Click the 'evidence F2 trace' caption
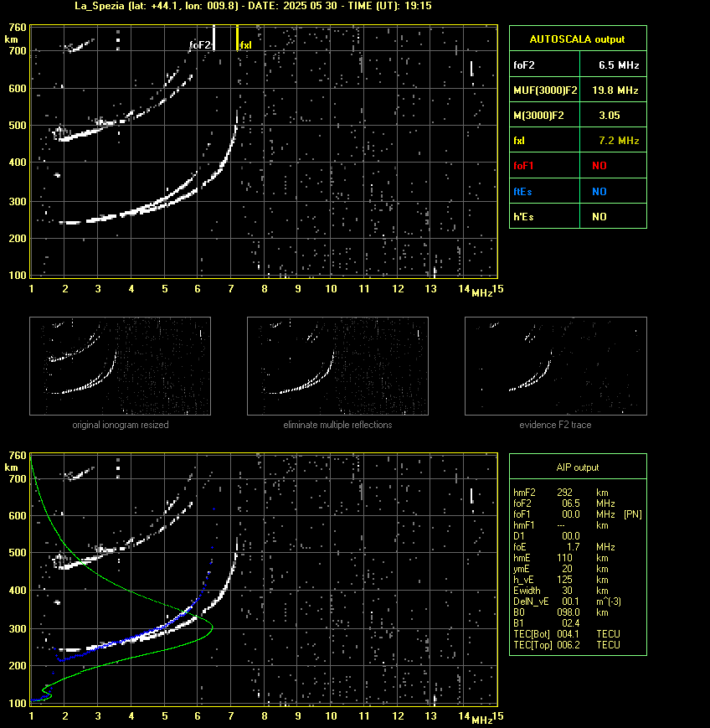The height and width of the screenshot is (728, 710). 555,425
